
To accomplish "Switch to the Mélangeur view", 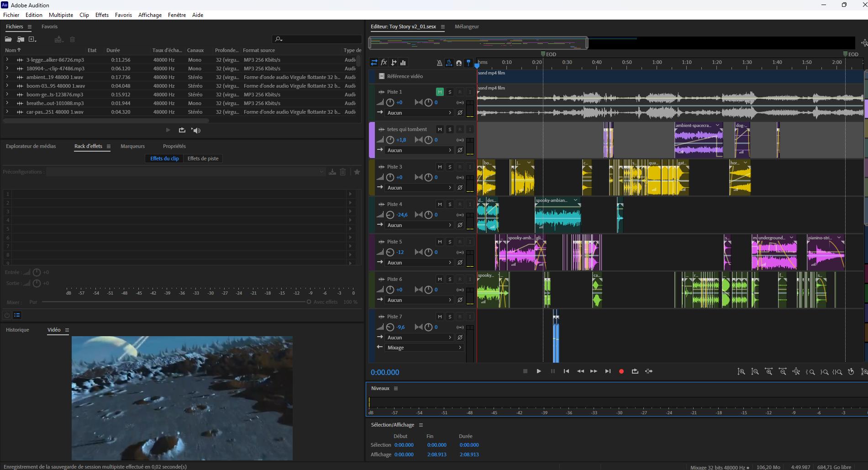I will point(467,26).
